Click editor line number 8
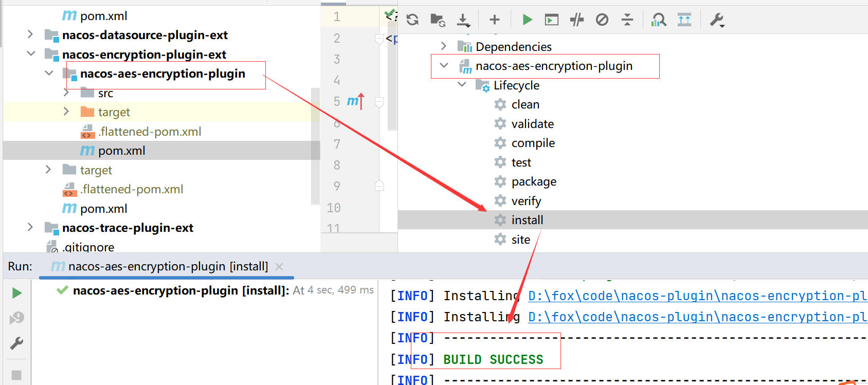Viewport: 868px width, 385px height. [x=337, y=165]
